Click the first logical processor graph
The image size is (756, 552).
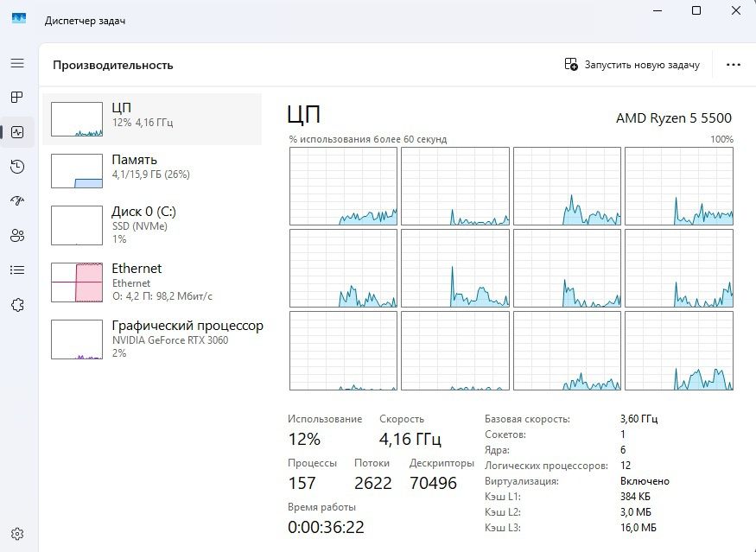(x=344, y=187)
